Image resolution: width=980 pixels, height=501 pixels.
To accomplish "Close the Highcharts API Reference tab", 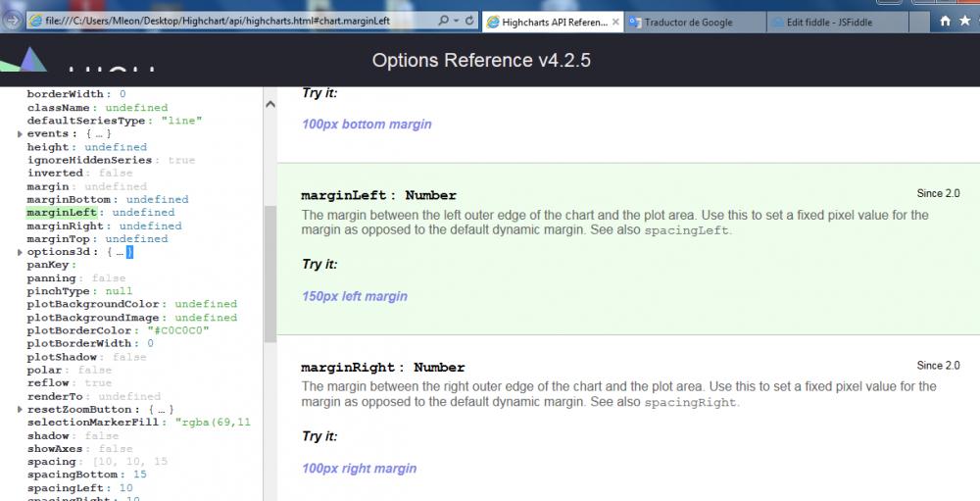I will [x=615, y=22].
